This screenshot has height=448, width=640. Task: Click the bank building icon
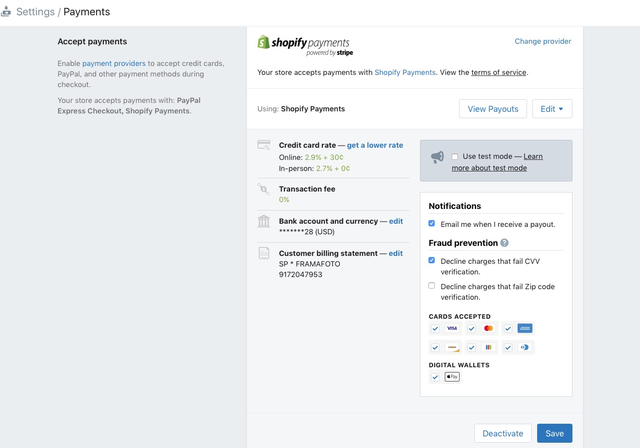(264, 221)
